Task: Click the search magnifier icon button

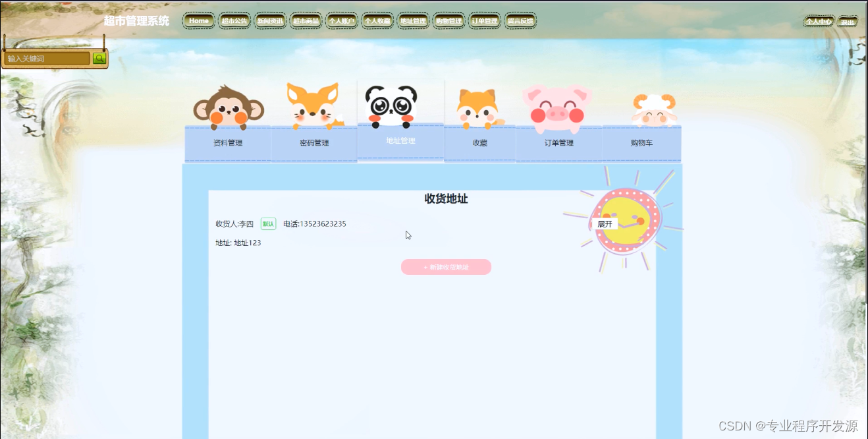Action: pos(99,59)
